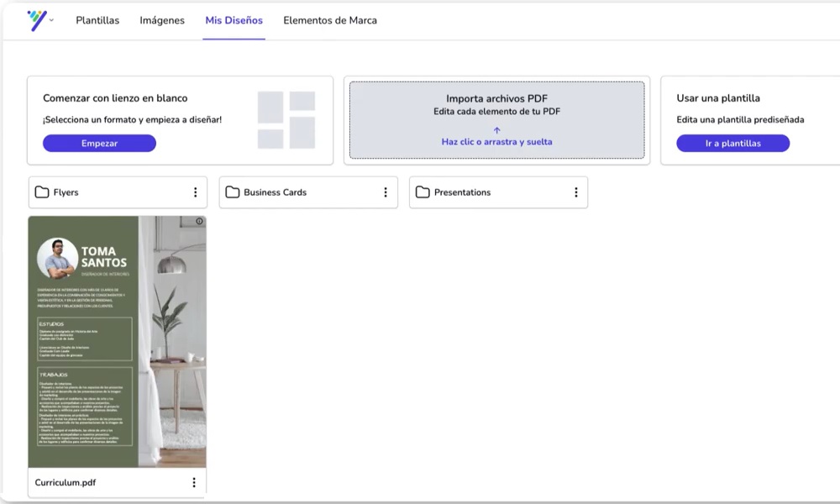
Task: Click the Haz clic o arrastra link
Action: point(496,141)
